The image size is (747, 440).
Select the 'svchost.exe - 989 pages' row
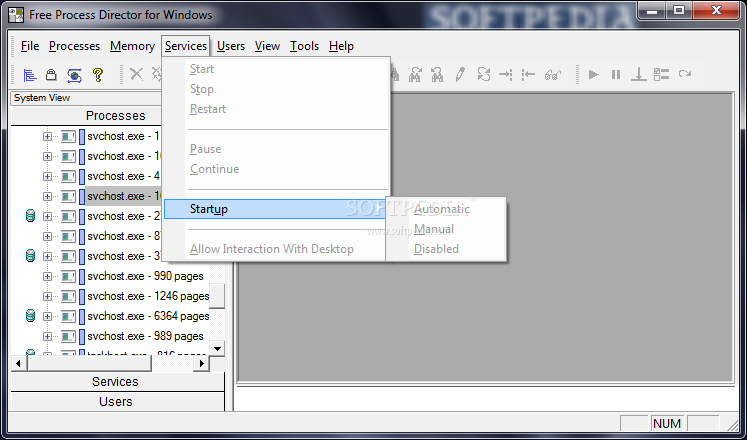[145, 336]
